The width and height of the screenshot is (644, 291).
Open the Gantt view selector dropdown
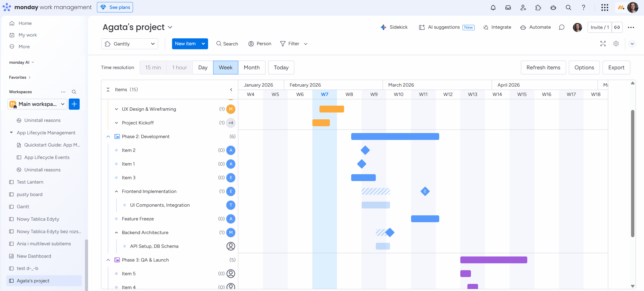click(130, 44)
